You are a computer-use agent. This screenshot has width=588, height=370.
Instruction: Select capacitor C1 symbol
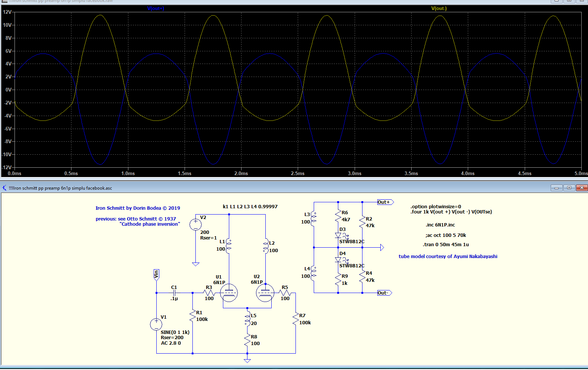(174, 293)
